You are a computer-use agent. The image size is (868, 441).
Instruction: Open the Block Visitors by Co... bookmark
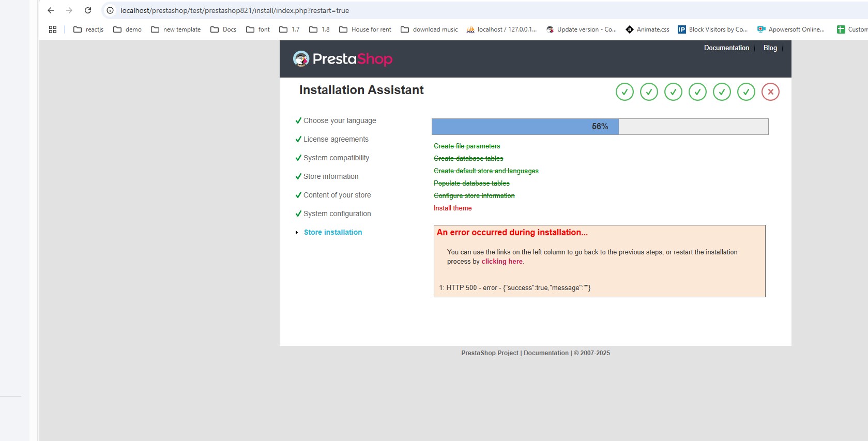(713, 29)
